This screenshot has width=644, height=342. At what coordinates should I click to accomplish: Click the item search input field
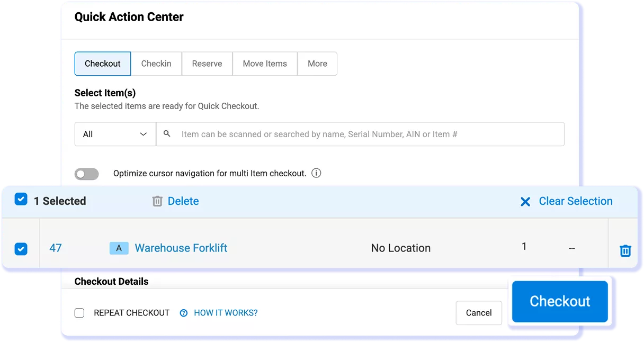pyautogui.click(x=360, y=134)
